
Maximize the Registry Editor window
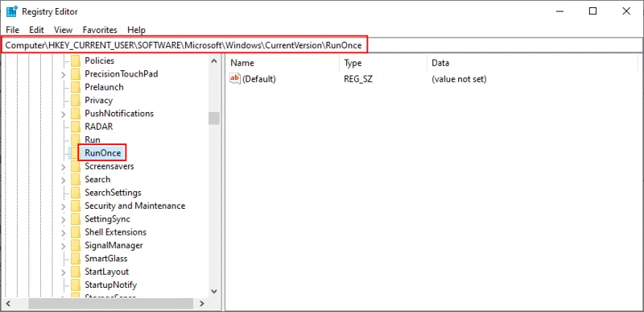pyautogui.click(x=592, y=11)
